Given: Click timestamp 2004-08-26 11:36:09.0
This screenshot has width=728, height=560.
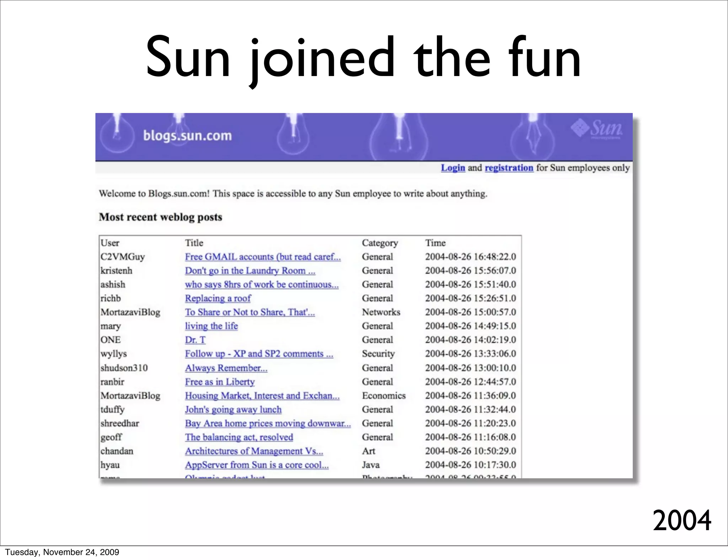Looking at the screenshot, I should 471,396.
